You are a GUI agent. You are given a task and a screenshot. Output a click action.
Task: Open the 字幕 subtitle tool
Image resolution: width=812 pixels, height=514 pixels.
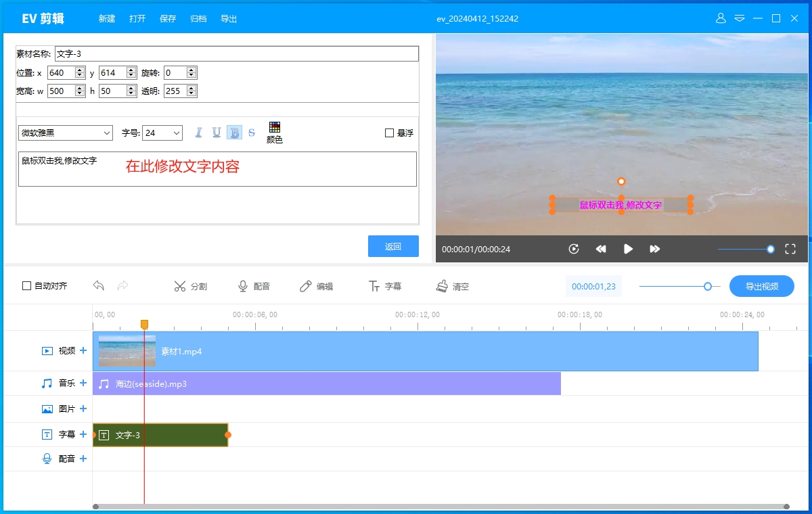[x=384, y=285]
